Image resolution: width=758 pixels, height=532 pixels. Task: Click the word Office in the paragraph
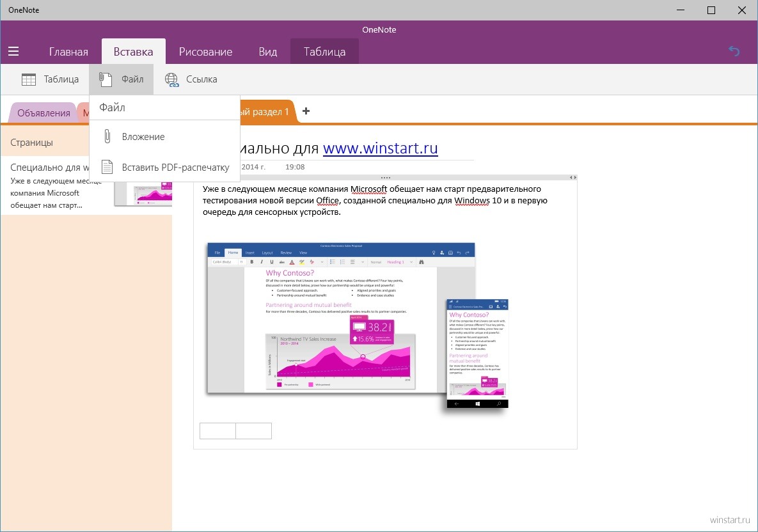click(328, 201)
